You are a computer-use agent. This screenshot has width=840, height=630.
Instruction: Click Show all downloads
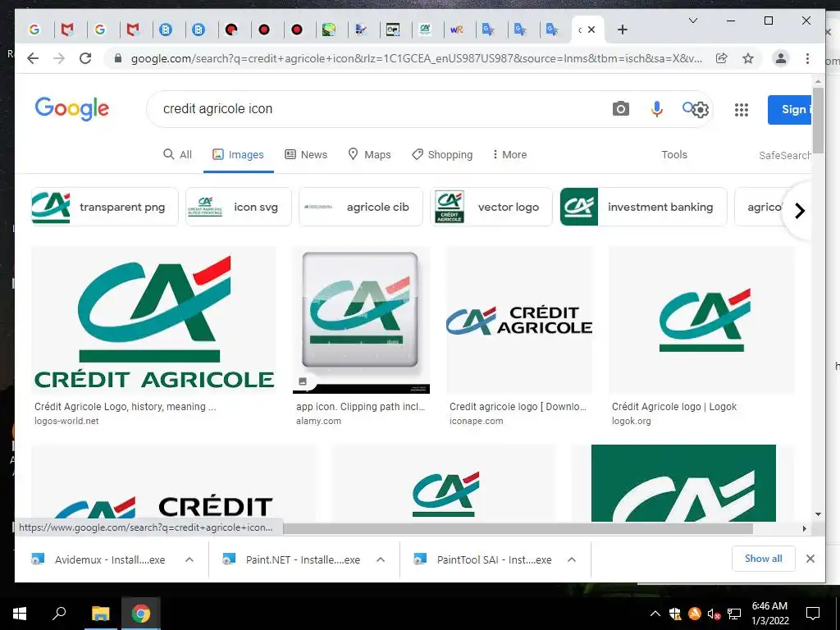(x=763, y=559)
